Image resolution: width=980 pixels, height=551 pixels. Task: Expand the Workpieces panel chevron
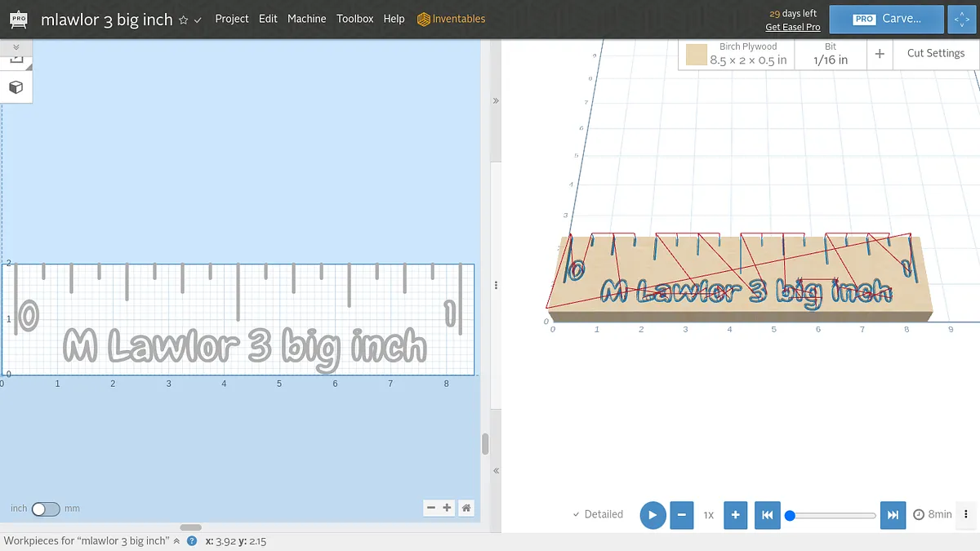(176, 541)
